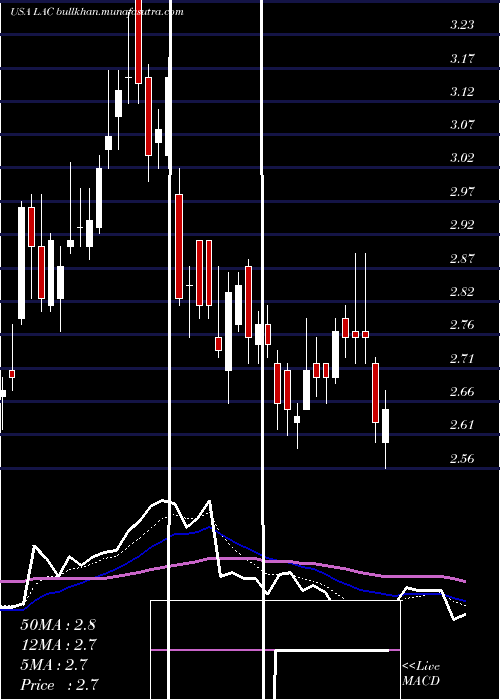Click the 2.97 price axis label

pyautogui.click(x=462, y=192)
